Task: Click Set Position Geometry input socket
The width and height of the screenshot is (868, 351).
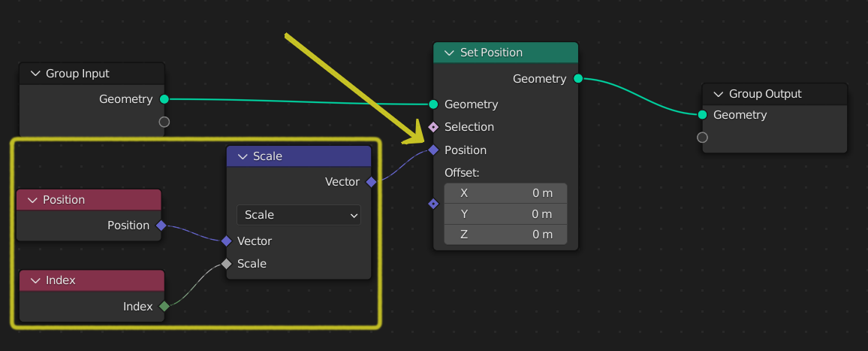Action: tap(433, 104)
